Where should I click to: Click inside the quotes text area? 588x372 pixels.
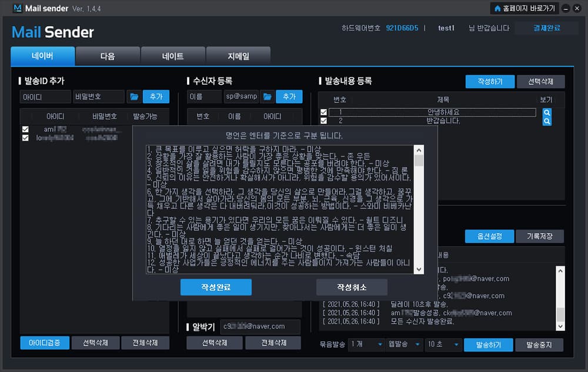tap(280, 210)
